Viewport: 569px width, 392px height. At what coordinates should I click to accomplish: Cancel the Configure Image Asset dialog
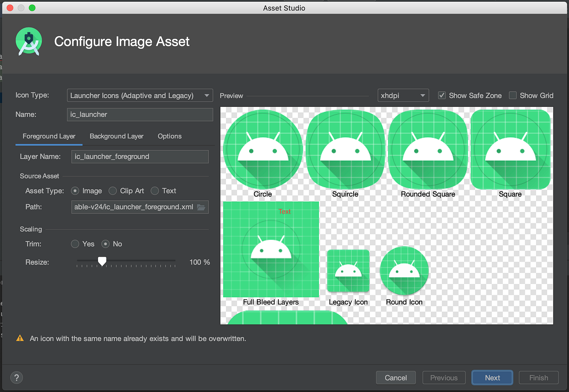tap(395, 377)
